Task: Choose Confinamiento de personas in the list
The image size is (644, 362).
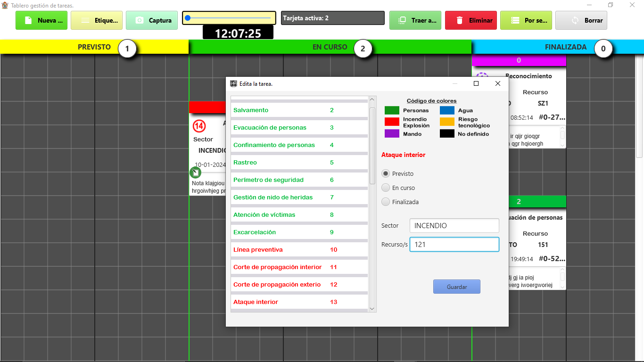Action: pyautogui.click(x=299, y=145)
